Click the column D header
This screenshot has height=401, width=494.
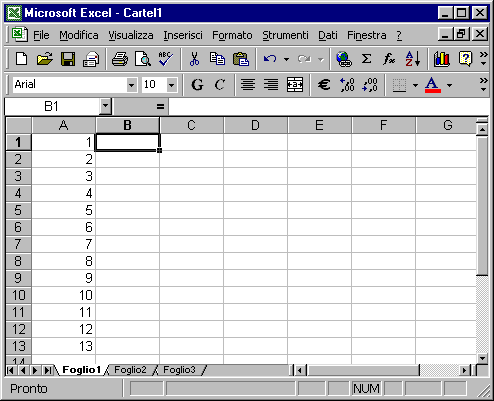(x=255, y=125)
